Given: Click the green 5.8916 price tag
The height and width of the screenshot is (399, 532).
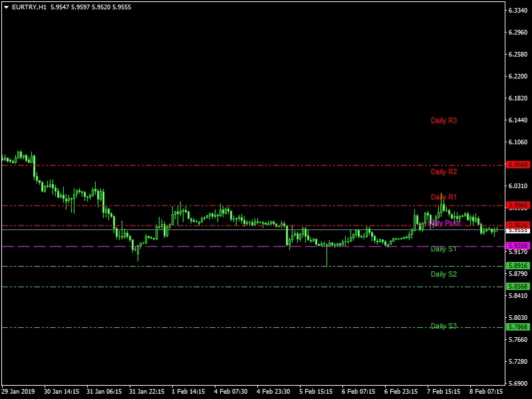Looking at the screenshot, I should (517, 266).
